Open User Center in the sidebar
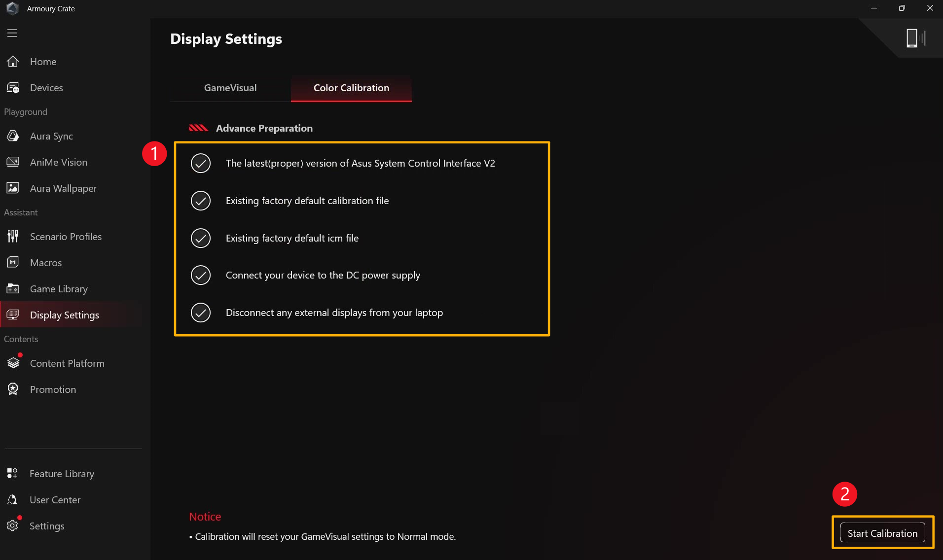943x560 pixels. 55,500
